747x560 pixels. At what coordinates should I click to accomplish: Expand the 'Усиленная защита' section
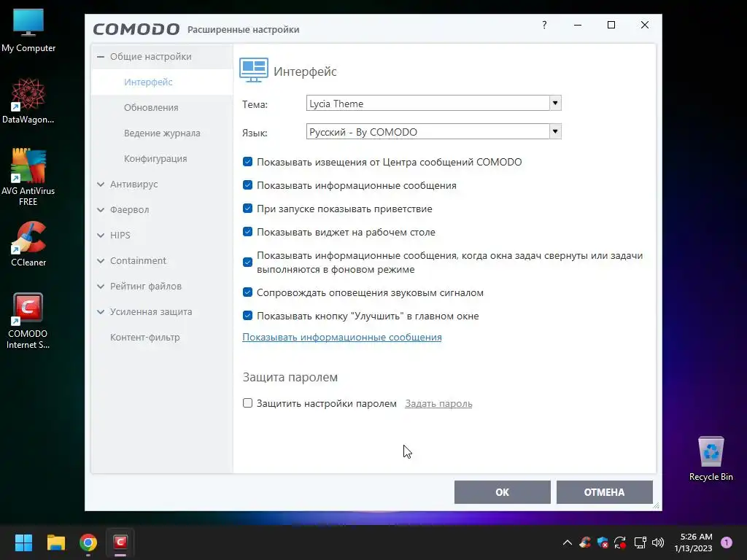tap(101, 312)
